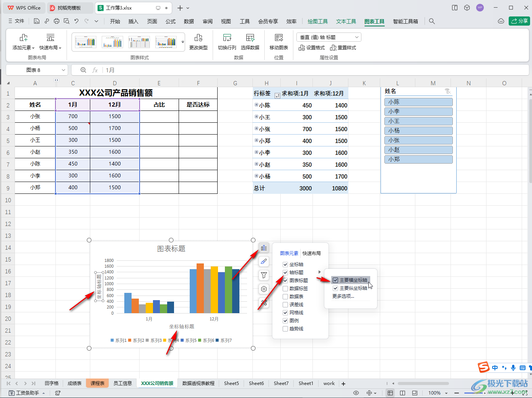532x398 pixels.
Task: Uncheck 主要纵坐标轴 checkbox
Action: coord(335,288)
